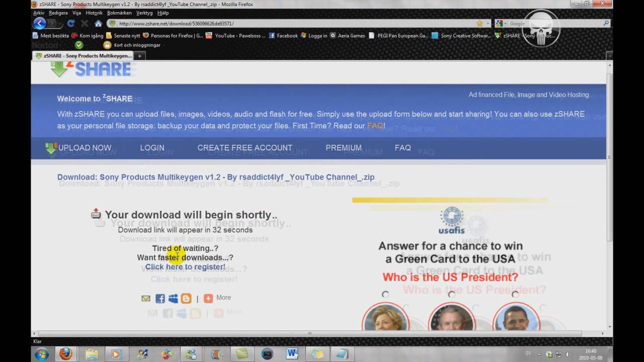Click the first portrait thumbnail in ad
This screenshot has height=362, width=644.
click(385, 317)
